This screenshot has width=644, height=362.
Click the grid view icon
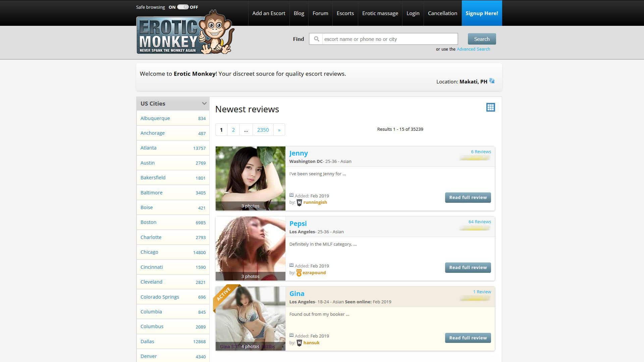(x=490, y=107)
